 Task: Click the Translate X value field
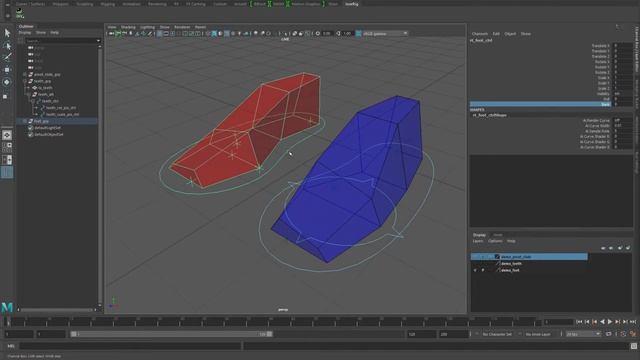coord(623,46)
